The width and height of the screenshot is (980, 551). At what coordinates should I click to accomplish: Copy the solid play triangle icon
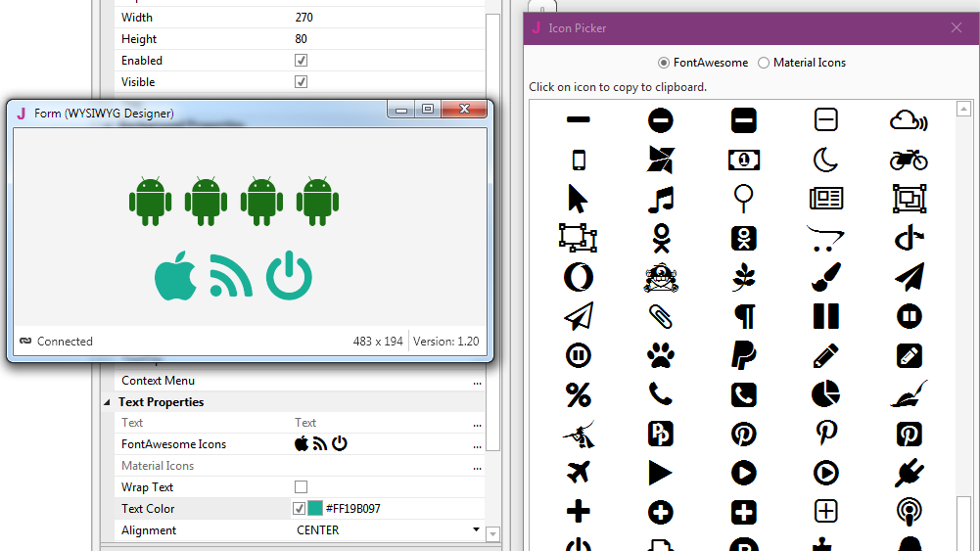660,473
